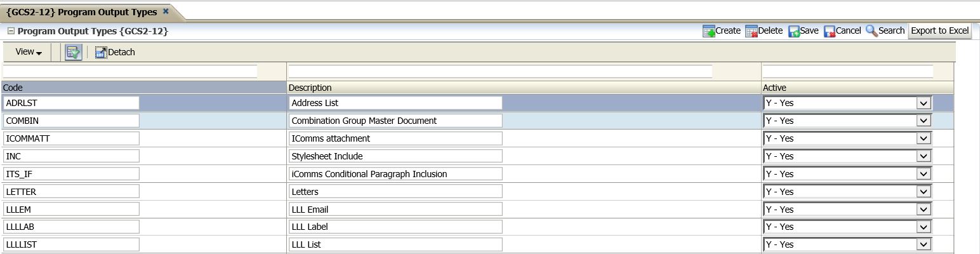The image size is (980, 254).
Task: Click the LLLLIST code field
Action: 71,244
